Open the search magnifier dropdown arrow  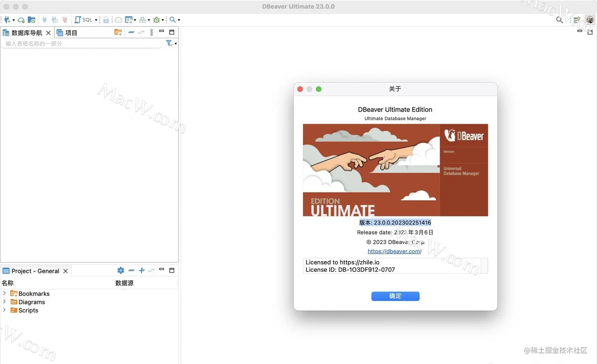[179, 20]
